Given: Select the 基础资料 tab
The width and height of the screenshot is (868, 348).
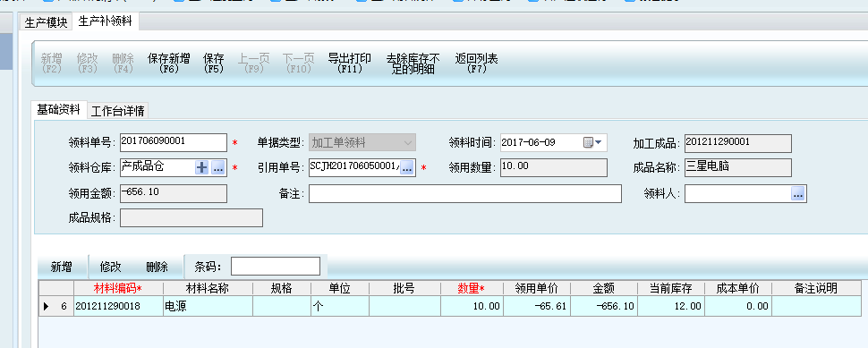Looking at the screenshot, I should (59, 109).
